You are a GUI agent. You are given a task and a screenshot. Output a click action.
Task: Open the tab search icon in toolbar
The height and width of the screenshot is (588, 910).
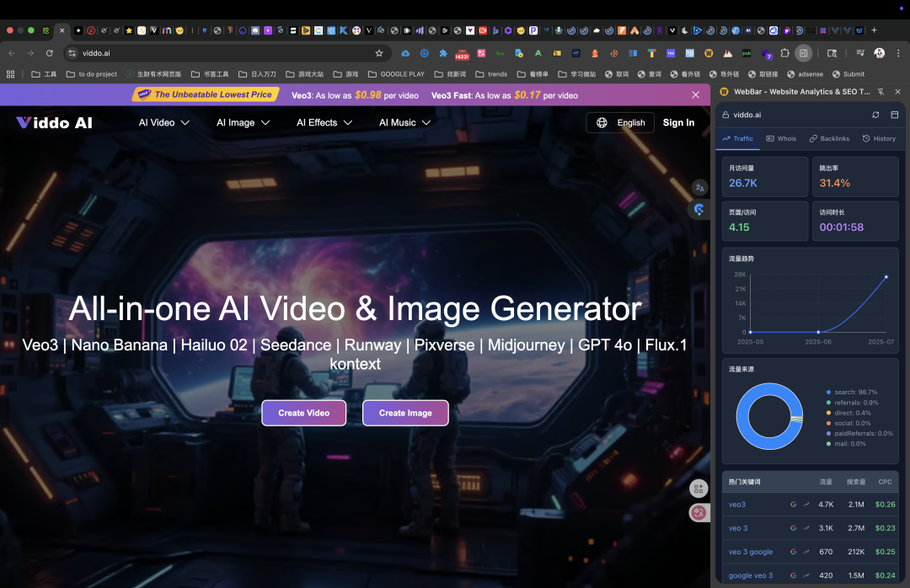coord(832,53)
